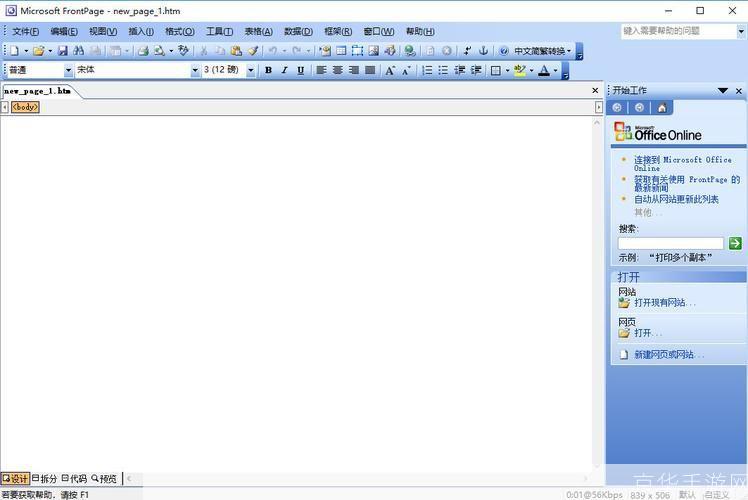Insert a picture from file icon
The image size is (748, 500).
pyautogui.click(x=374, y=51)
